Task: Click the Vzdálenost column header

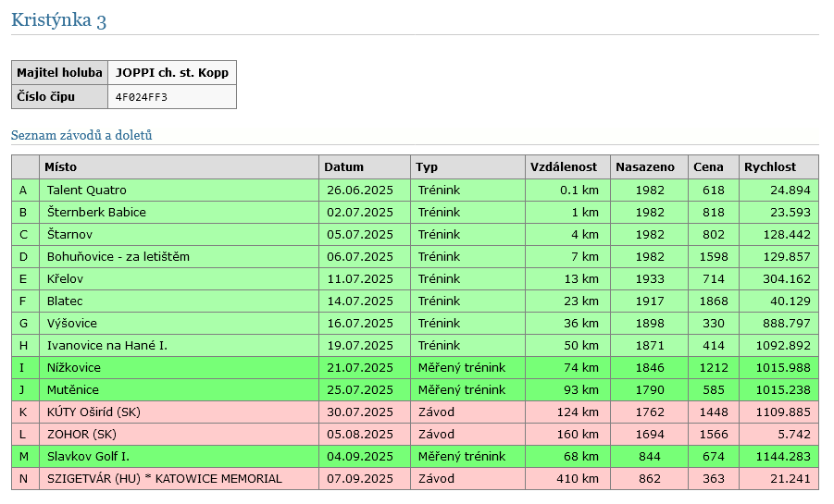Action: pyautogui.click(x=563, y=167)
